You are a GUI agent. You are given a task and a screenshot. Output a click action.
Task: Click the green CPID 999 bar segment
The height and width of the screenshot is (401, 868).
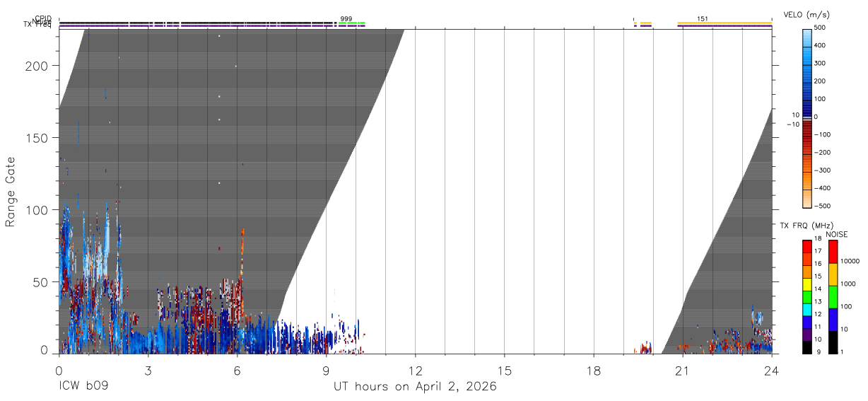(352, 23)
